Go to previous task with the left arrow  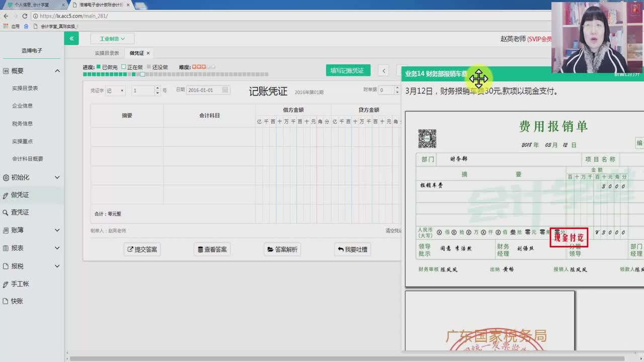click(384, 70)
